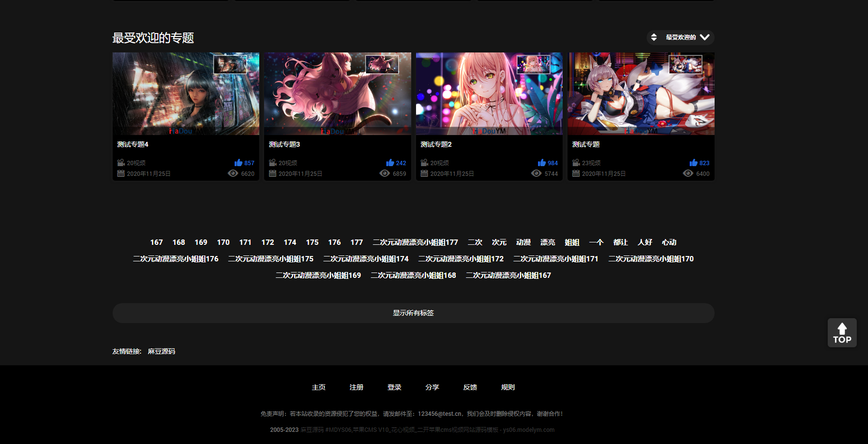Image resolution: width=868 pixels, height=444 pixels.
Task: Click the tag labeled 170
Action: pos(223,242)
